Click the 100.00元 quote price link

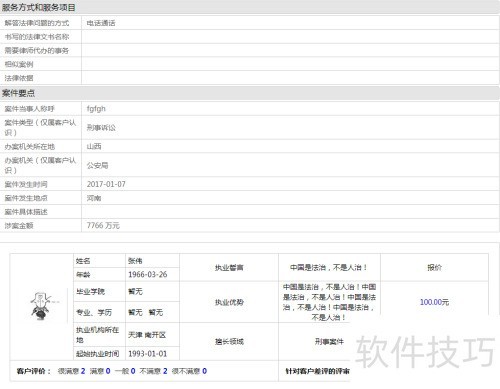coord(434,302)
